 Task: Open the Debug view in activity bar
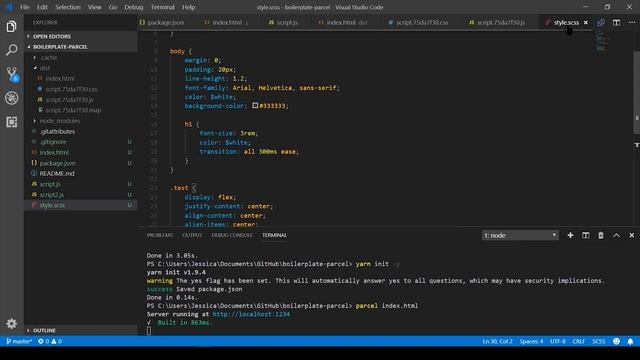click(x=11, y=98)
